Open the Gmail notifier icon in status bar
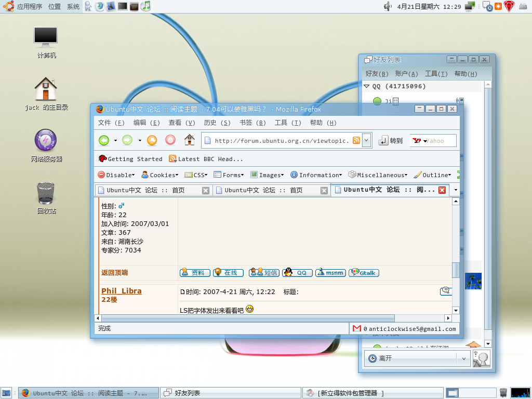 [356, 328]
